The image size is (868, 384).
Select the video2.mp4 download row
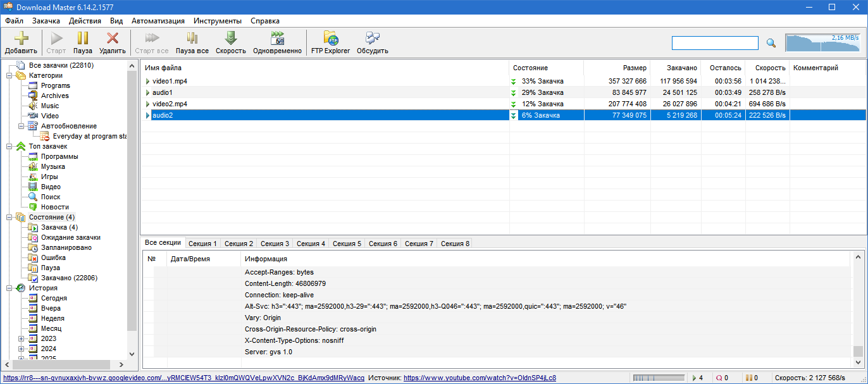point(170,104)
